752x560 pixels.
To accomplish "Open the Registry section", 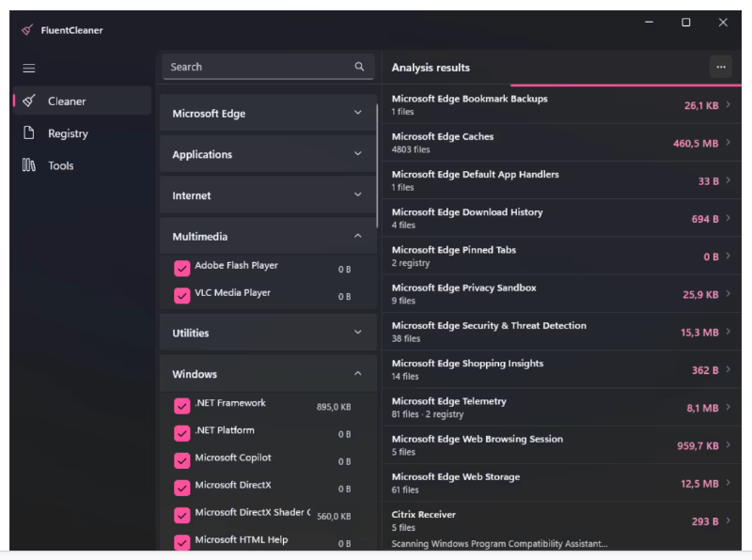I will click(x=68, y=133).
